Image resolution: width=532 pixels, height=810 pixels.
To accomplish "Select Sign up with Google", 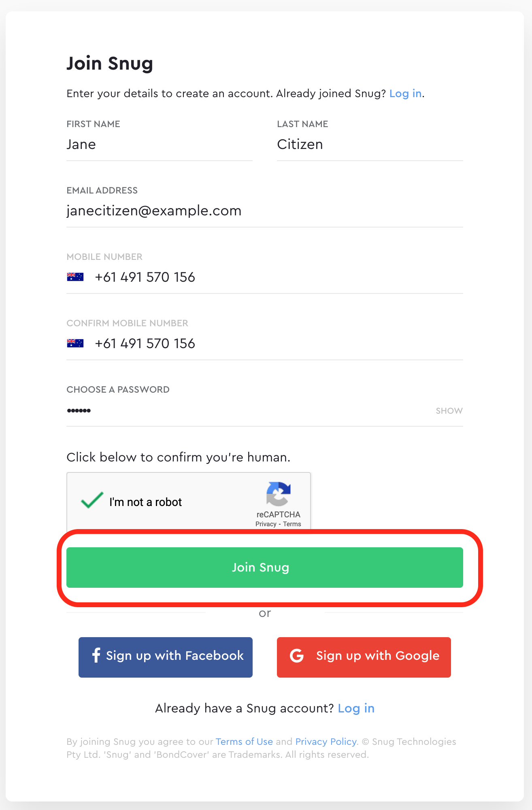I will (x=364, y=656).
